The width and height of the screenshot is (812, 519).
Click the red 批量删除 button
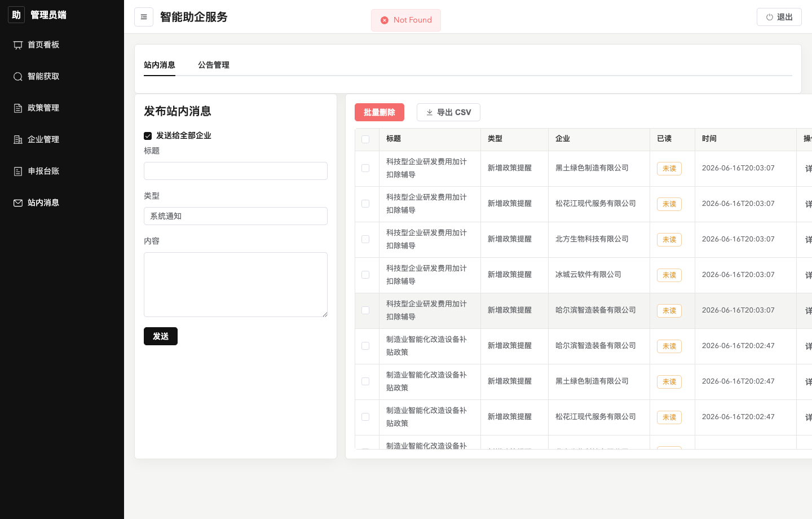click(379, 112)
